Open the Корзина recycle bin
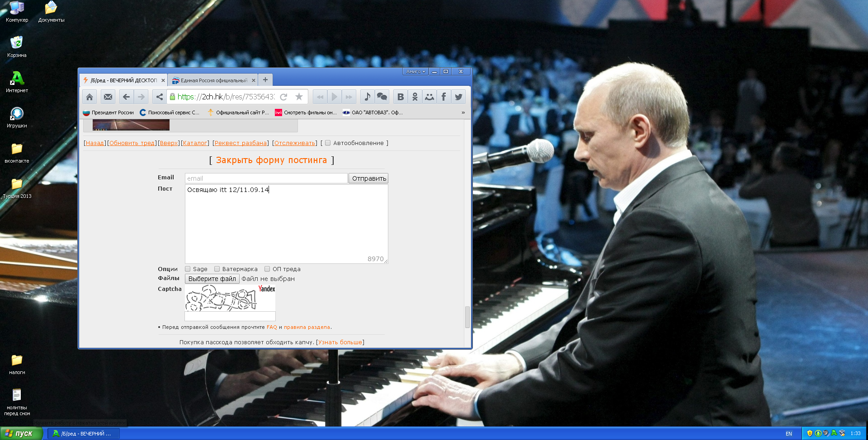This screenshot has width=868, height=440. click(17, 47)
